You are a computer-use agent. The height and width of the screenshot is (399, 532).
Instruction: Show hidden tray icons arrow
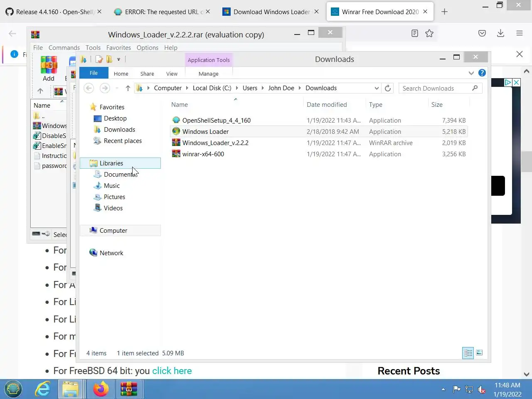443,389
